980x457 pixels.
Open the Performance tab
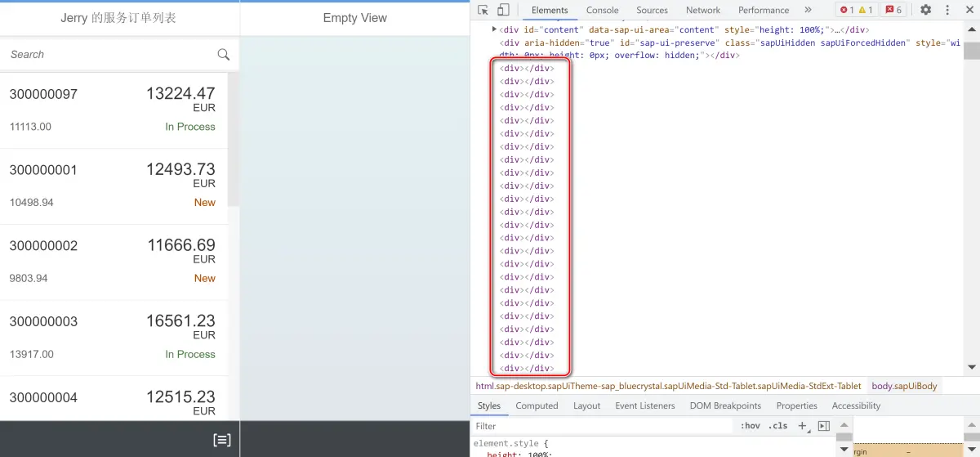pos(764,10)
